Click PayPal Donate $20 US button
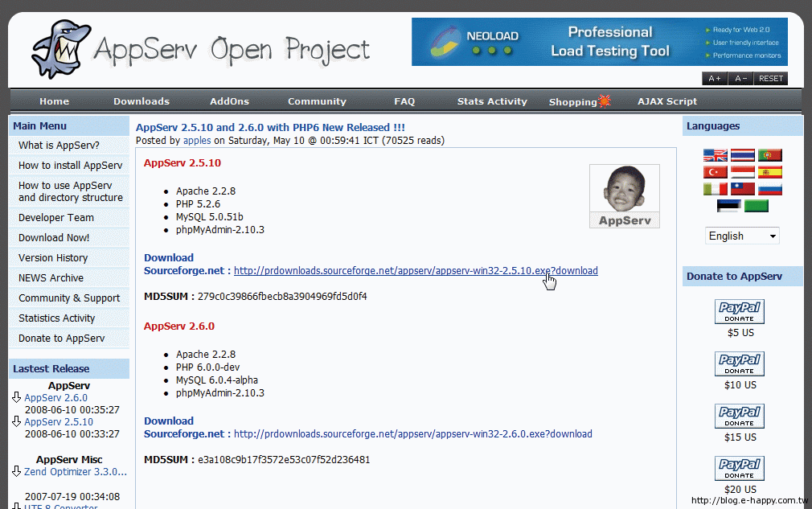812x509 pixels. tap(740, 469)
